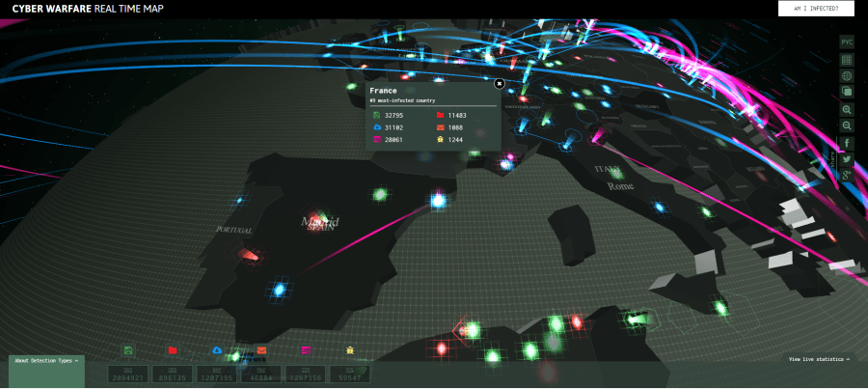Expand View live statistics panel

point(819,359)
